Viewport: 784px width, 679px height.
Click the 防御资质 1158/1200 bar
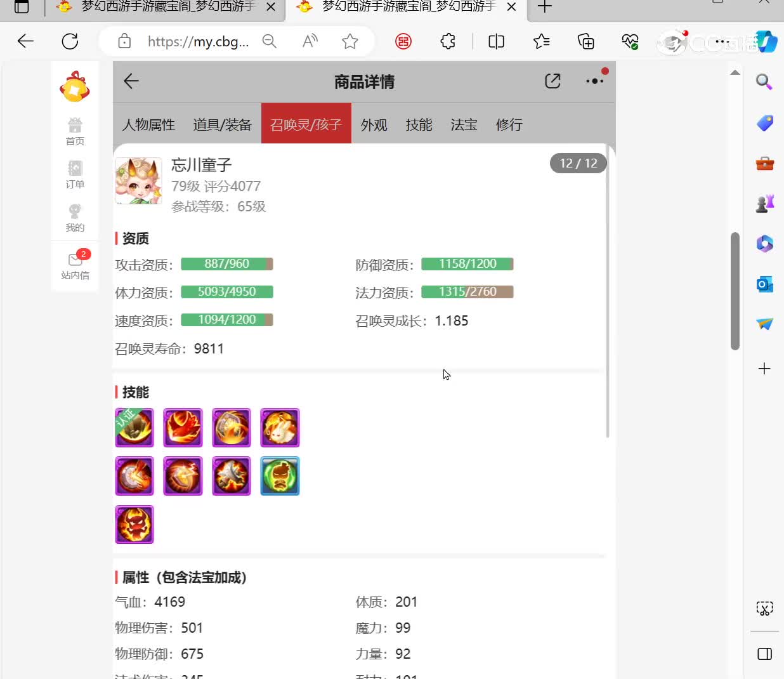[x=467, y=264]
